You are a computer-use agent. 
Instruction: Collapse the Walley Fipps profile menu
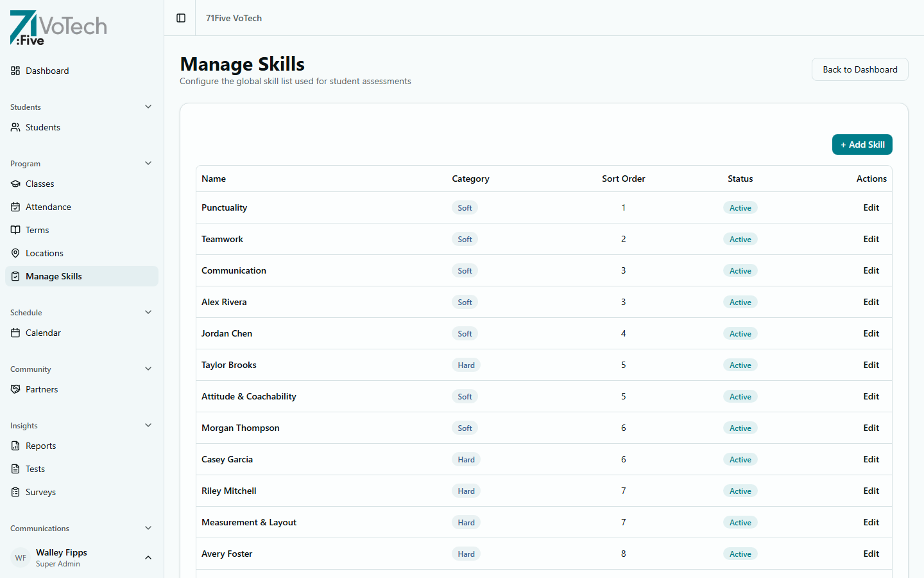click(x=148, y=557)
